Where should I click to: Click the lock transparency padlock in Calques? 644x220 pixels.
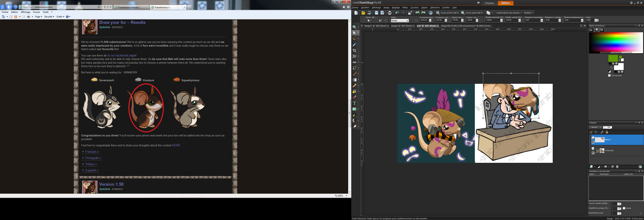click(607, 132)
